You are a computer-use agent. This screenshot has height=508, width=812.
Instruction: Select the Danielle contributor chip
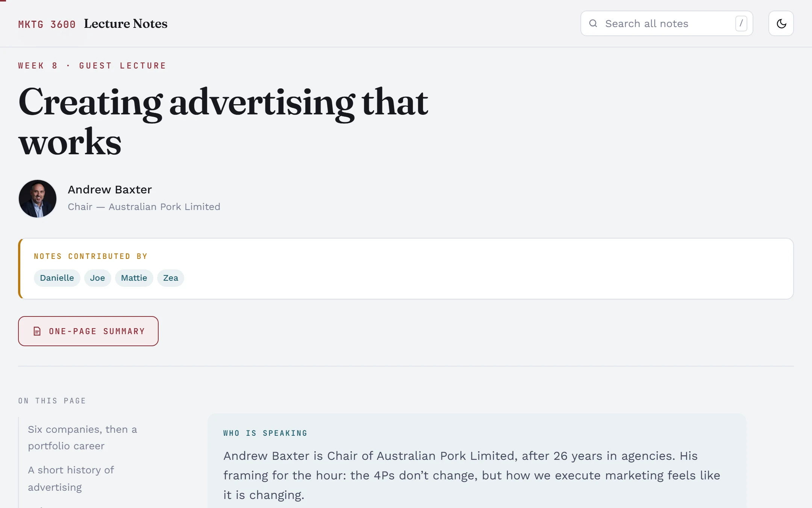(x=57, y=278)
